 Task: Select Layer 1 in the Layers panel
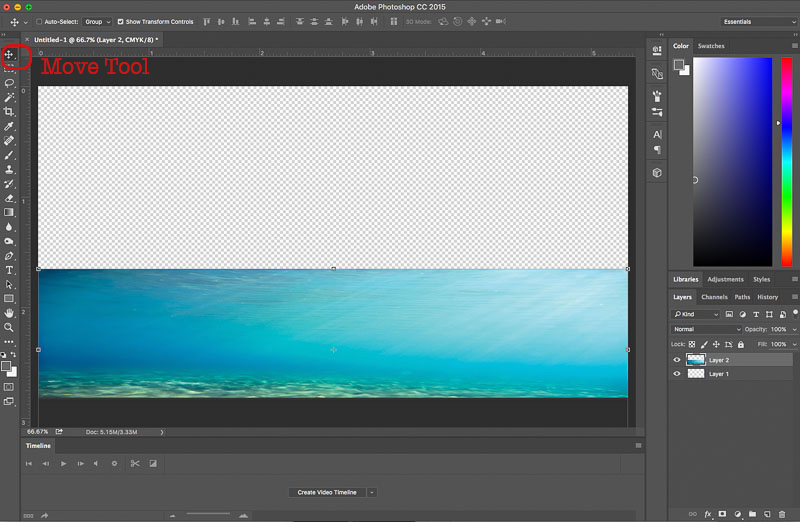coord(731,374)
